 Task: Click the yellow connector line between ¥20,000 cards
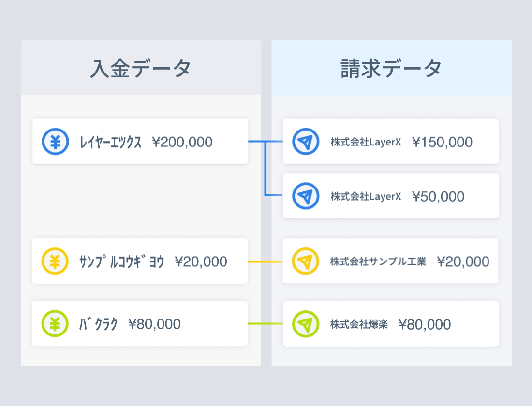[265, 261]
